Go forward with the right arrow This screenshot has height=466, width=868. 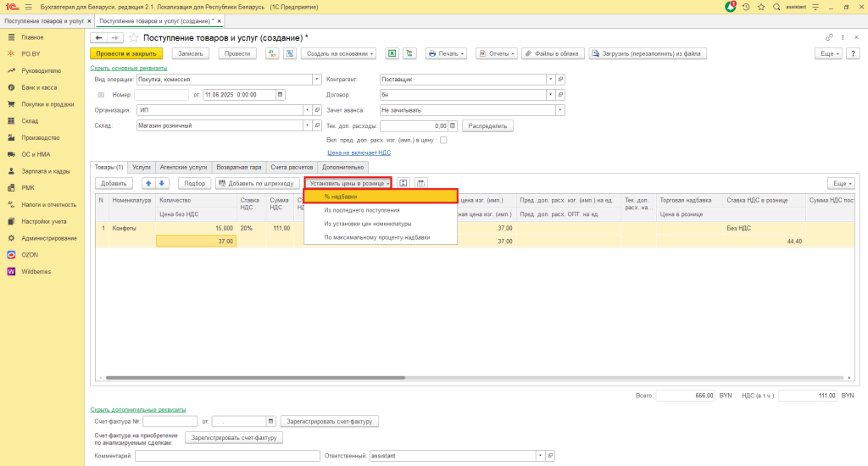[114, 37]
